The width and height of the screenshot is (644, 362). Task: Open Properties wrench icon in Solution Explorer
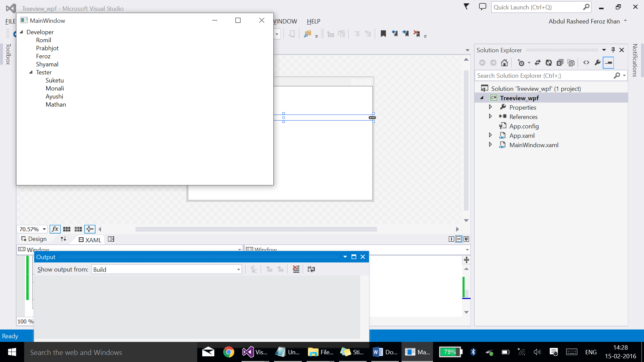597,63
